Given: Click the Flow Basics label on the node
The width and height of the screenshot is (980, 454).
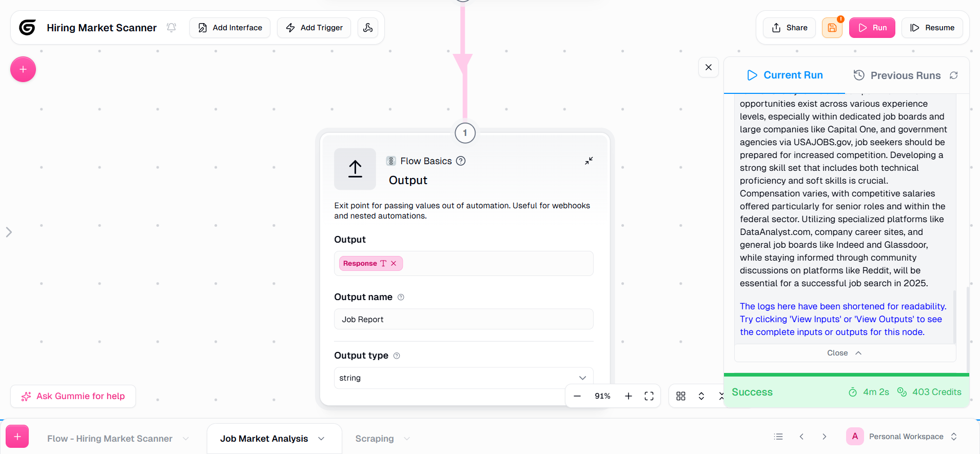Looking at the screenshot, I should coord(426,161).
